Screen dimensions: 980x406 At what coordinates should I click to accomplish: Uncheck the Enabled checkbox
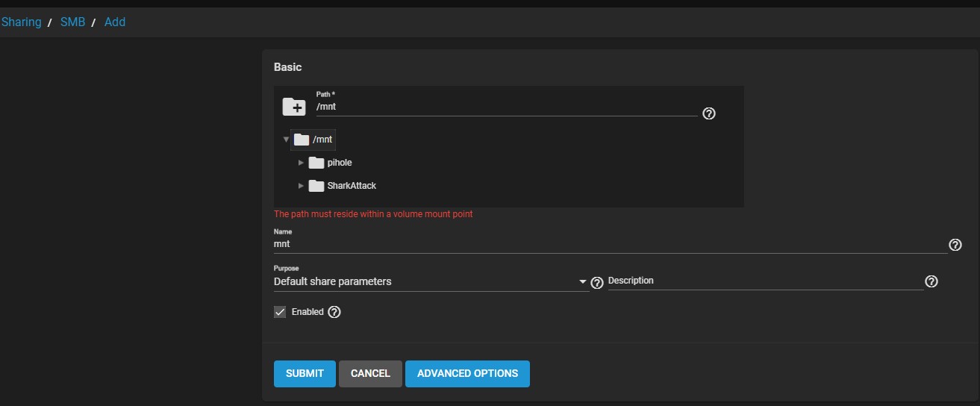(281, 312)
